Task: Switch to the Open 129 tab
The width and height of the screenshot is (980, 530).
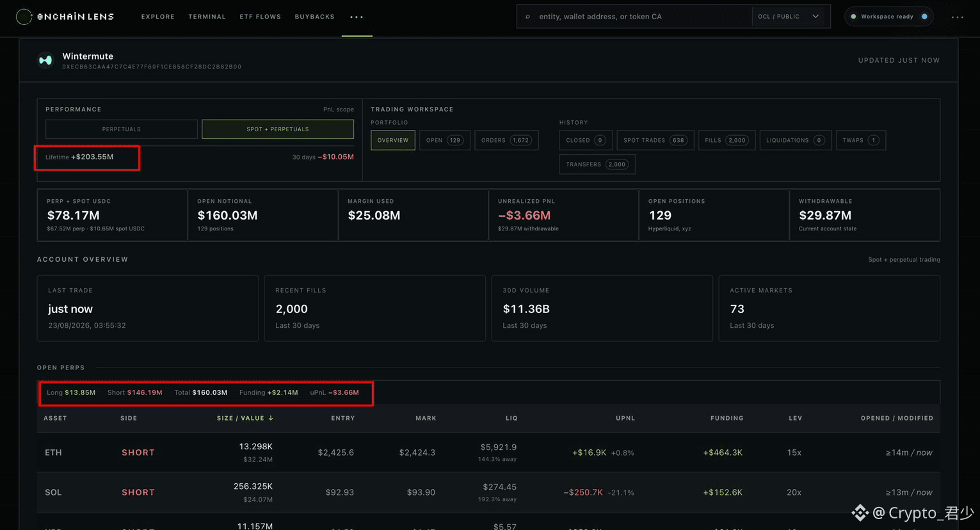Action: 445,140
